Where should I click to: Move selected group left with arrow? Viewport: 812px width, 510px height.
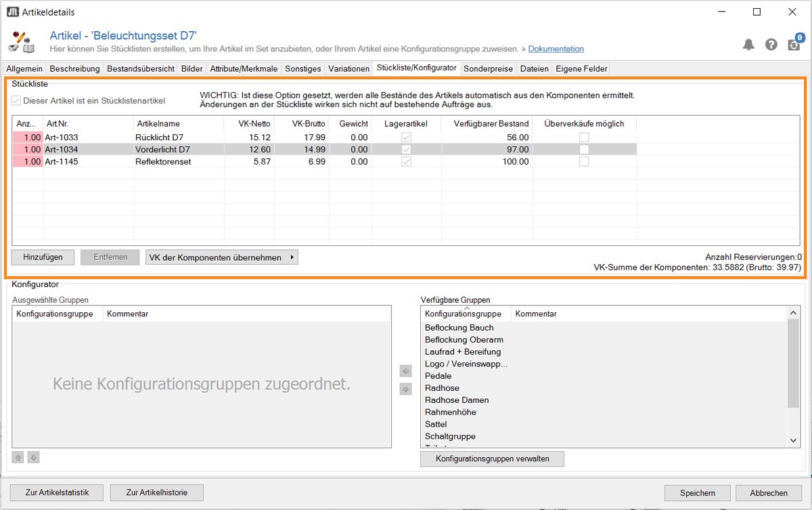click(x=405, y=371)
